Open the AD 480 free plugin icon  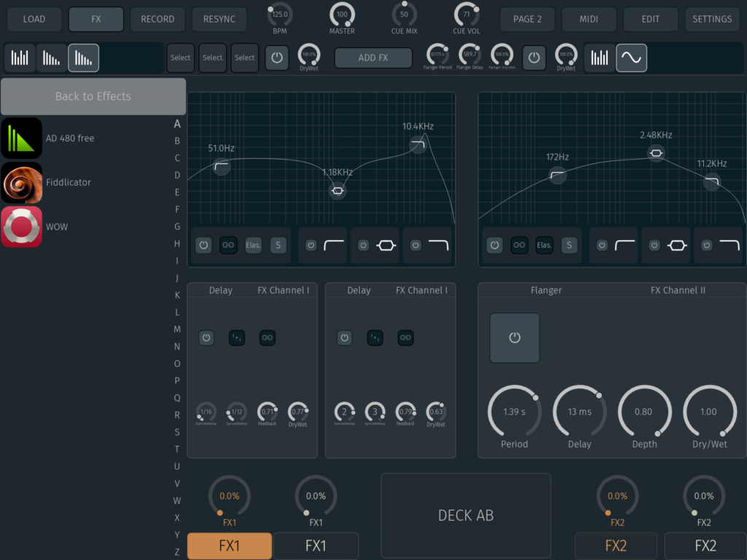(x=21, y=138)
